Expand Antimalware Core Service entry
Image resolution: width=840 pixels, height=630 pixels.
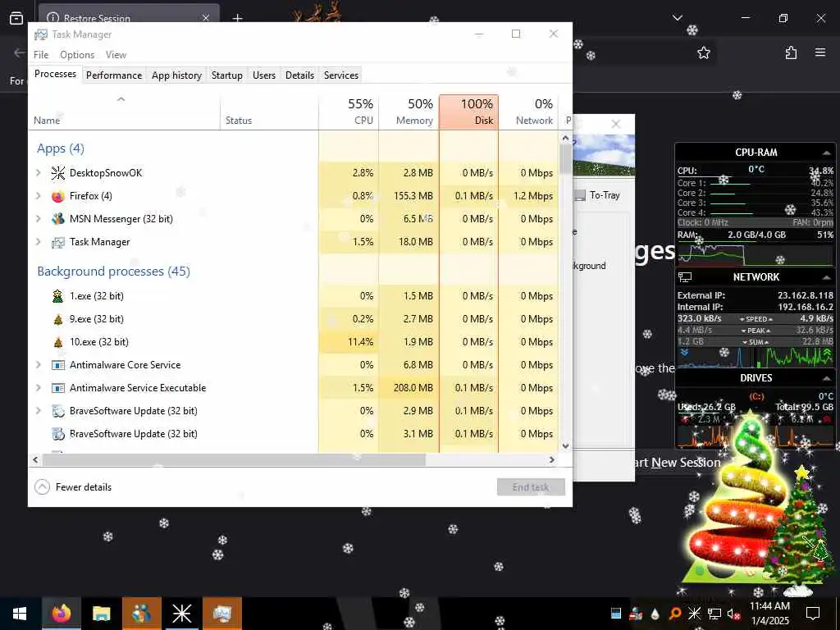[38, 365]
